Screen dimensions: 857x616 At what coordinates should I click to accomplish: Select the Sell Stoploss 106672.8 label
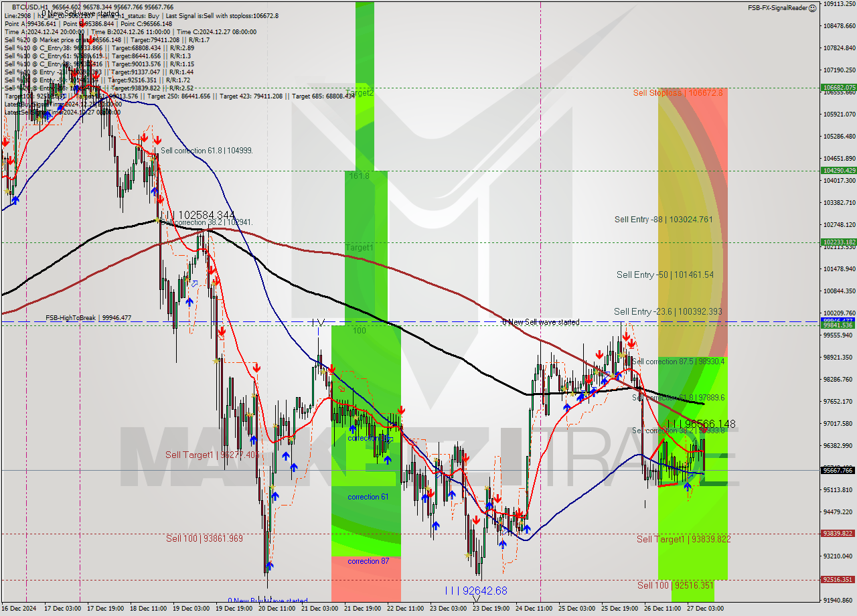pyautogui.click(x=678, y=92)
